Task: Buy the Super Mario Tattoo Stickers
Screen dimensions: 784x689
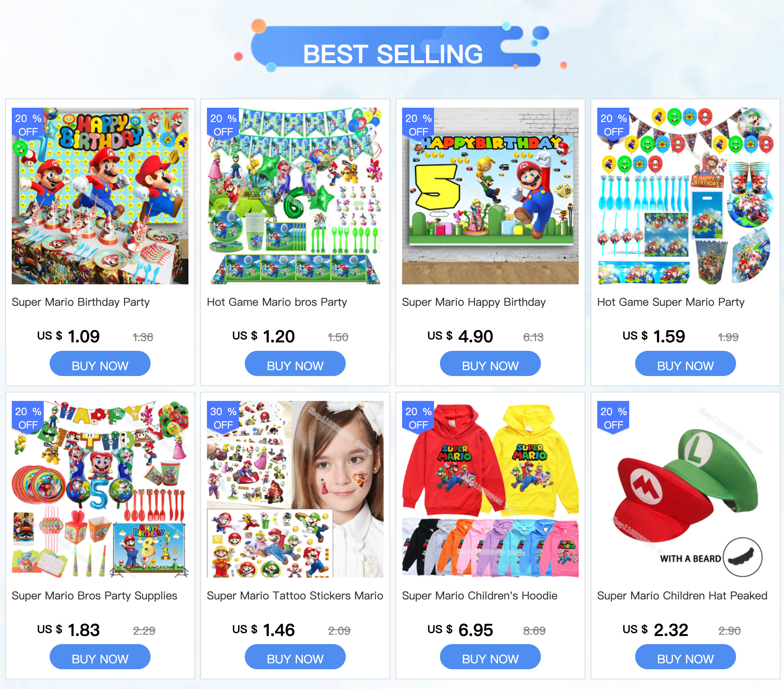Action: click(295, 657)
